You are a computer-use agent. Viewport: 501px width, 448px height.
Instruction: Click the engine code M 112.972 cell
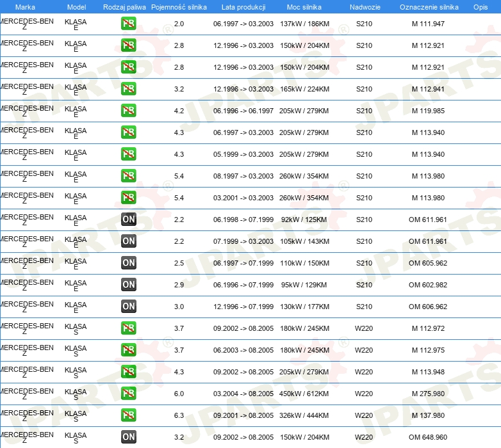pos(428,328)
